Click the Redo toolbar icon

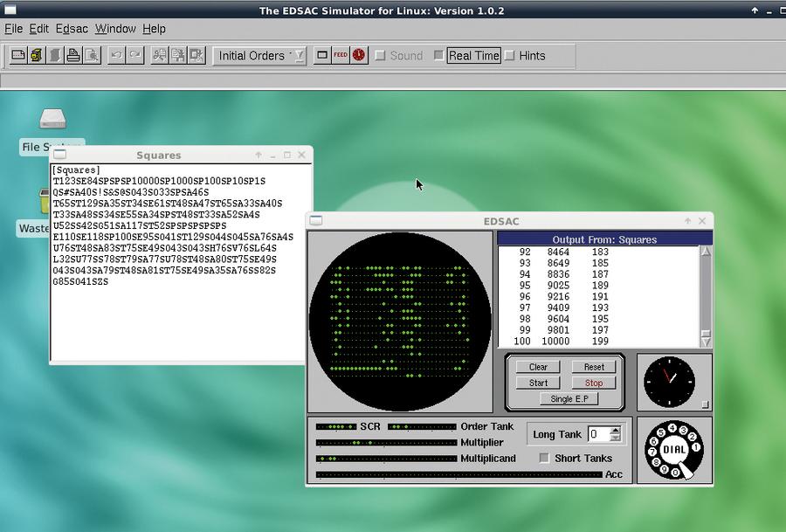click(134, 55)
